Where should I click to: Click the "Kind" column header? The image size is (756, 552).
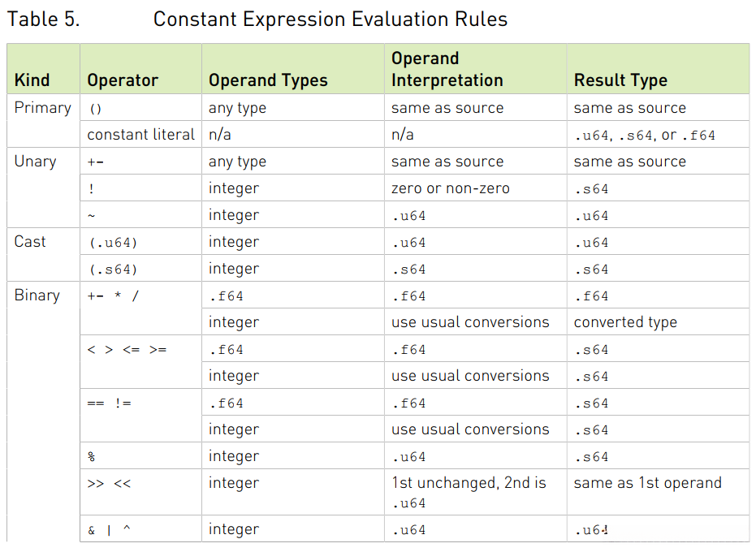point(32,80)
